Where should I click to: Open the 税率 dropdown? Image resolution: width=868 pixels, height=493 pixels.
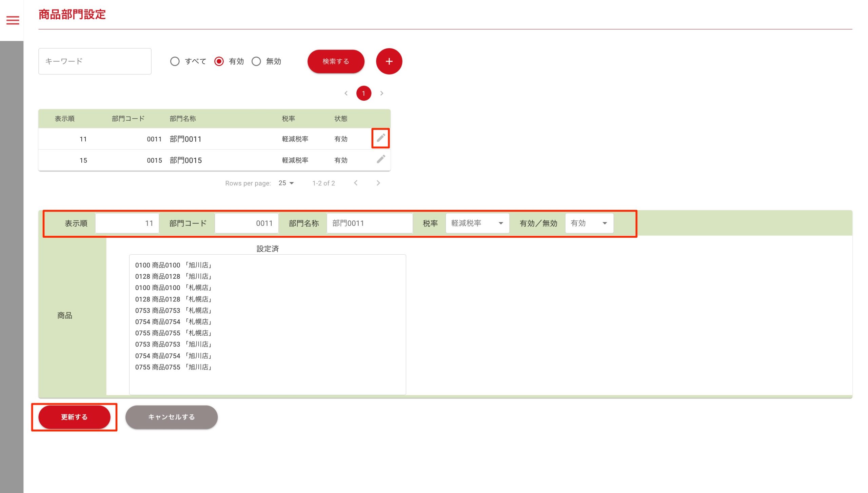[x=477, y=223]
